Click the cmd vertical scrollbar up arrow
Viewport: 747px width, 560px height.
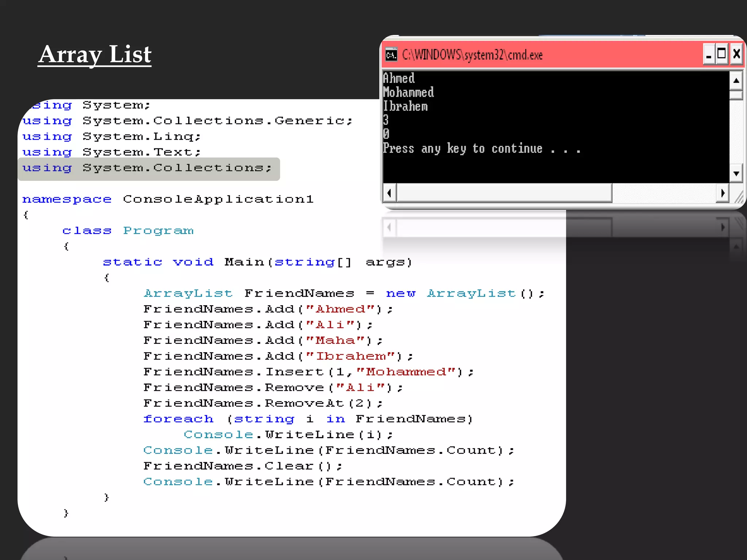[x=736, y=81]
